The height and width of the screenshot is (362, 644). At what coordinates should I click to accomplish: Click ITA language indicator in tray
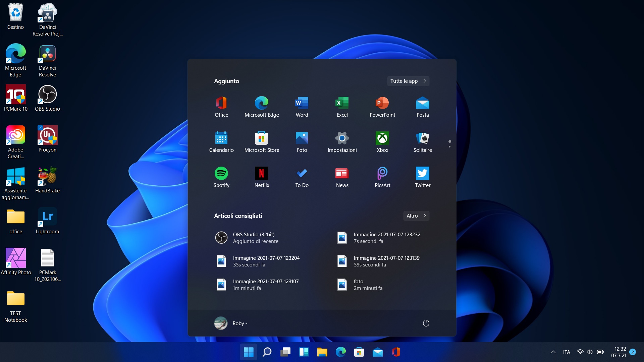pyautogui.click(x=567, y=352)
